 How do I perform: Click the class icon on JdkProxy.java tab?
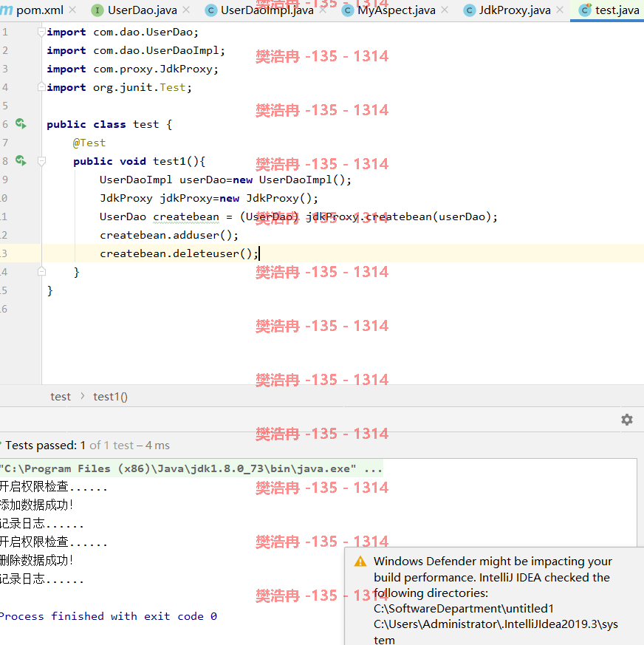469,10
